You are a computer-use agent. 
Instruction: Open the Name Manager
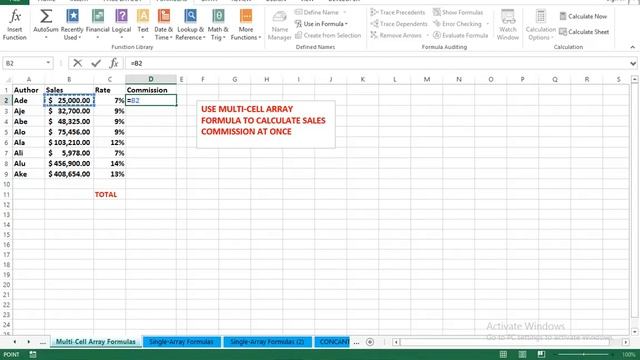280,25
